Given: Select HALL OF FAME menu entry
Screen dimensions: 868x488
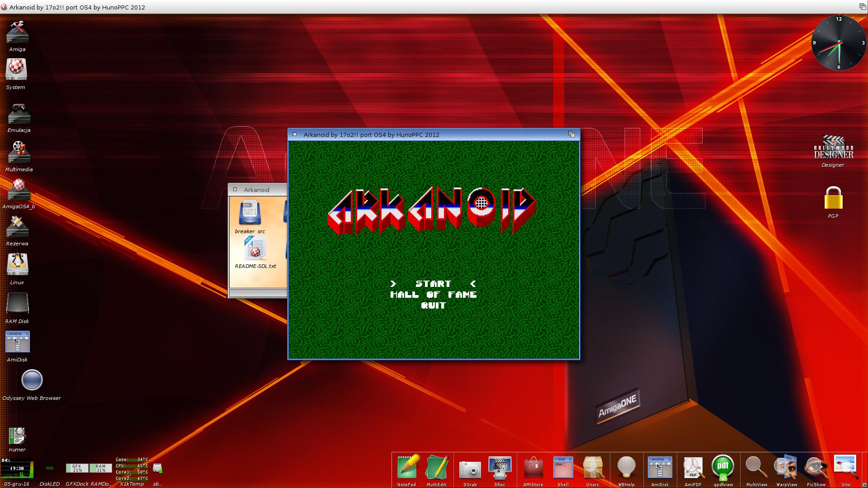Looking at the screenshot, I should tap(434, 295).
